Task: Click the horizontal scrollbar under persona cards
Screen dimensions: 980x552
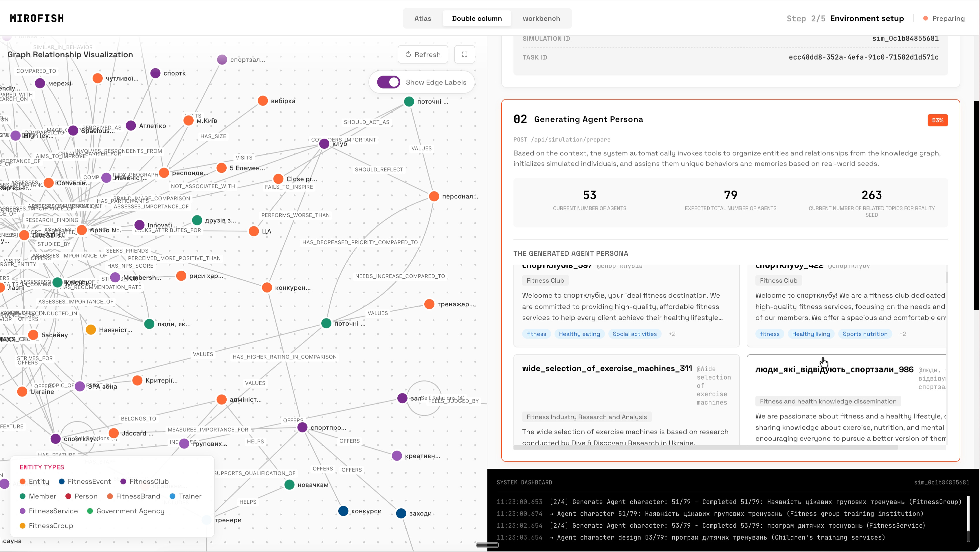Action: point(705,448)
